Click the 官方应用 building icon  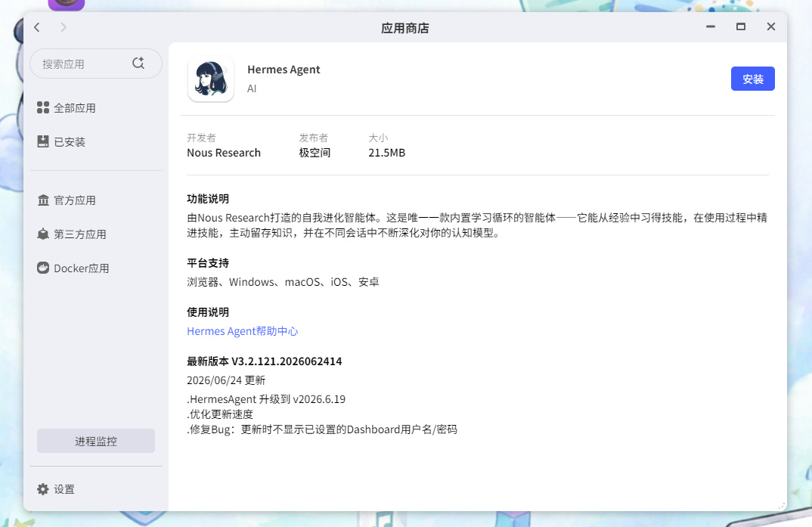43,200
